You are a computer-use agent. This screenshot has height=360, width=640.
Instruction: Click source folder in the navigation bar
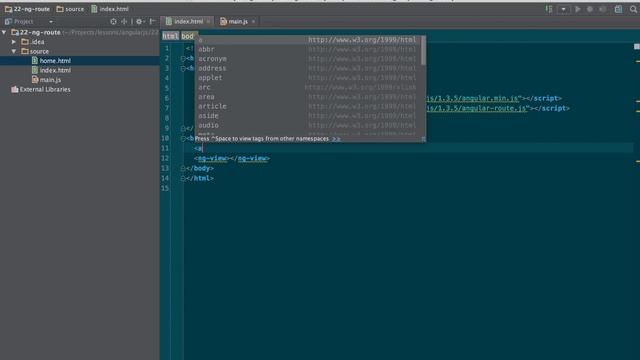point(70,9)
